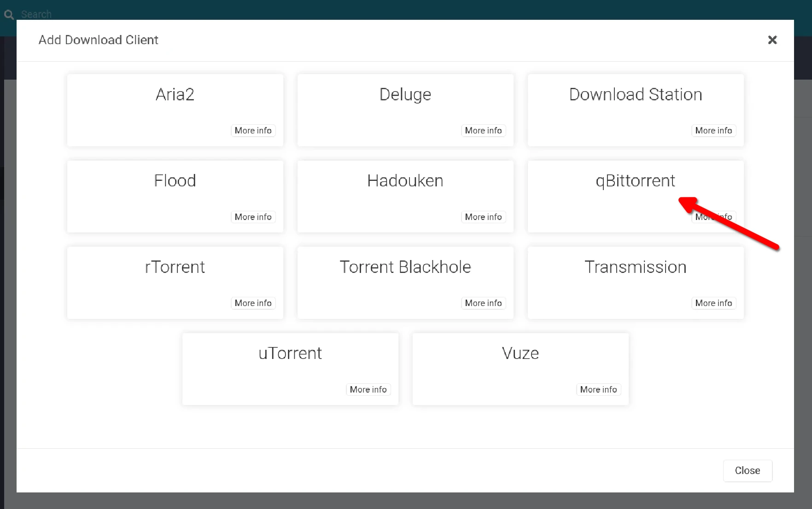Show More info for Torrent Blackhole
Image resolution: width=812 pixels, height=509 pixels.
483,303
